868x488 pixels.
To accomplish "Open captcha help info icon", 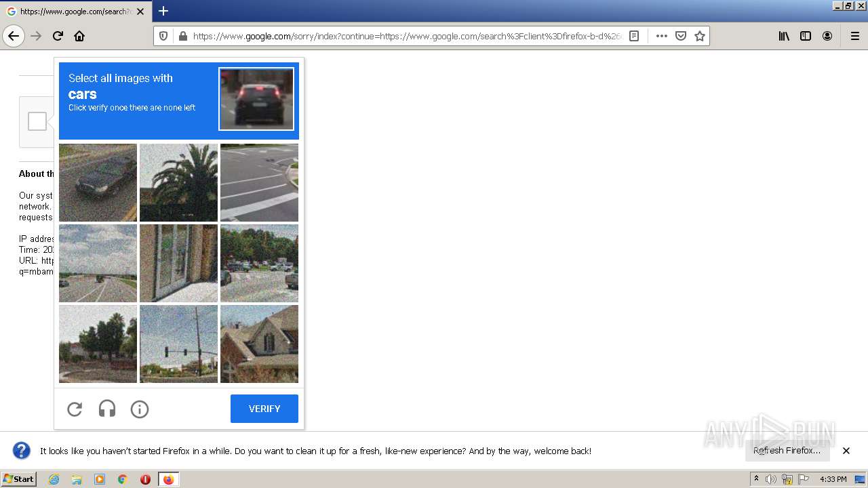I will click(140, 409).
